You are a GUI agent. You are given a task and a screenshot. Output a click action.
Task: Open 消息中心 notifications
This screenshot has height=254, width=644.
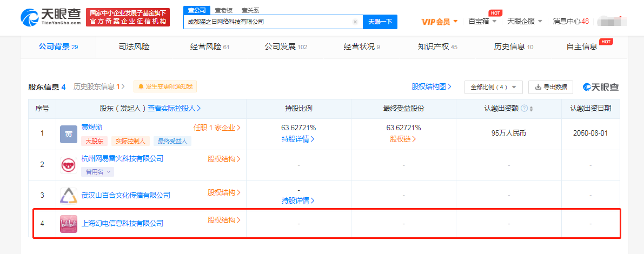click(571, 21)
